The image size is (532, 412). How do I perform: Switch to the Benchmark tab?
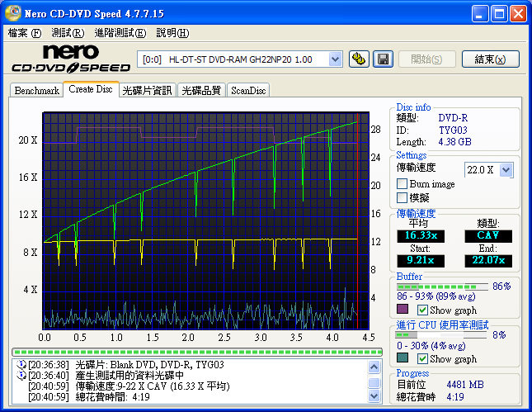[x=37, y=90]
